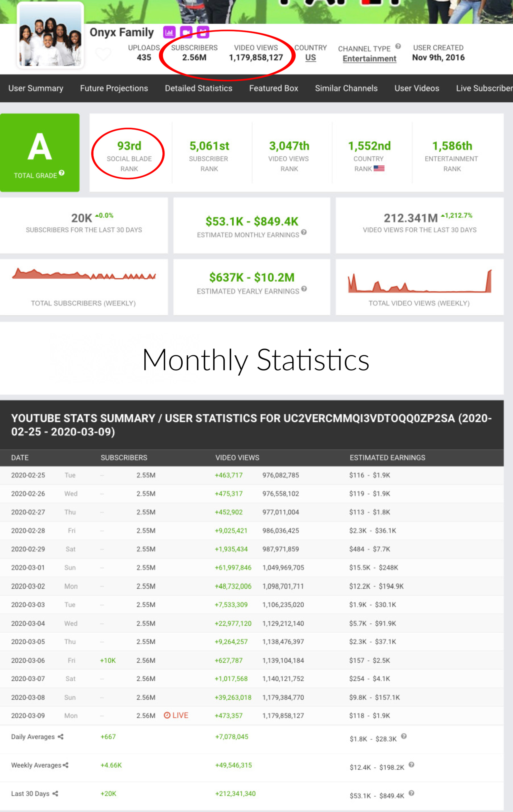Click +39,263,018 views on 2020-03-08

point(233,697)
